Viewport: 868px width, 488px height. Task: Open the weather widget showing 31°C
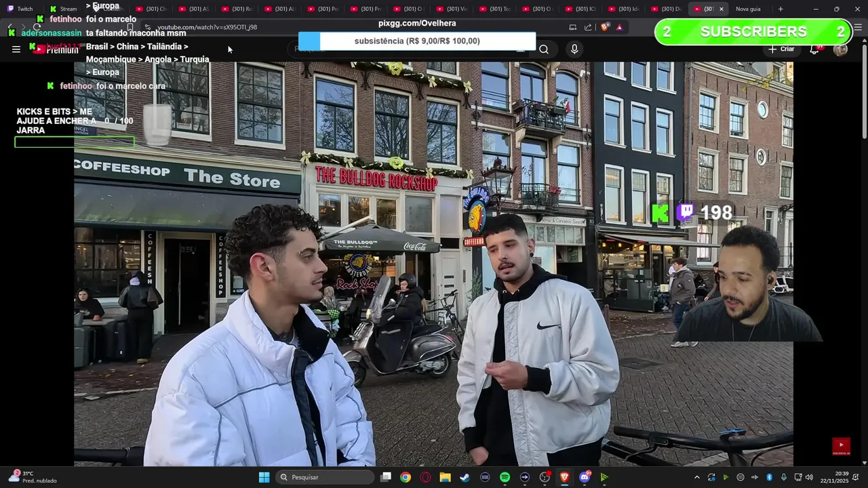click(x=33, y=477)
